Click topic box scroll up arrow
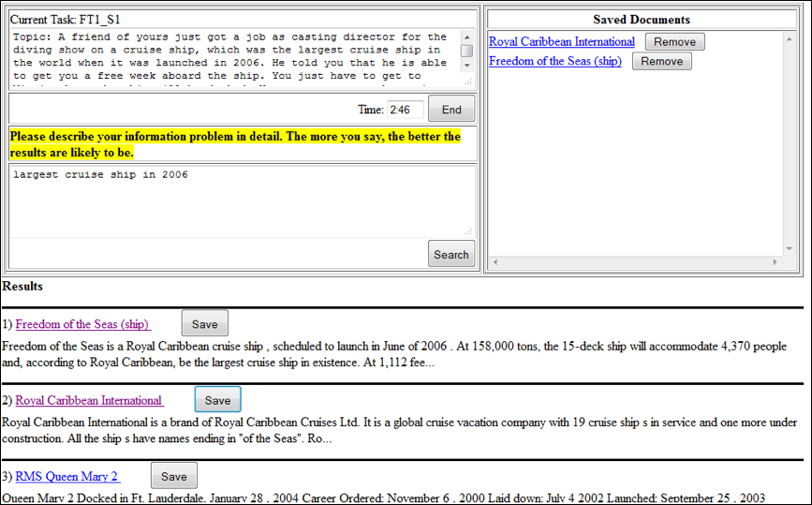 (466, 37)
